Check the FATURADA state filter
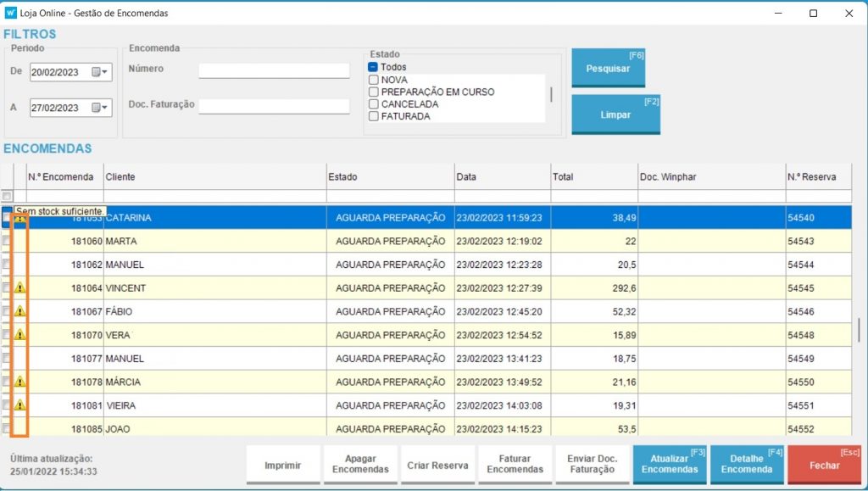 (373, 116)
